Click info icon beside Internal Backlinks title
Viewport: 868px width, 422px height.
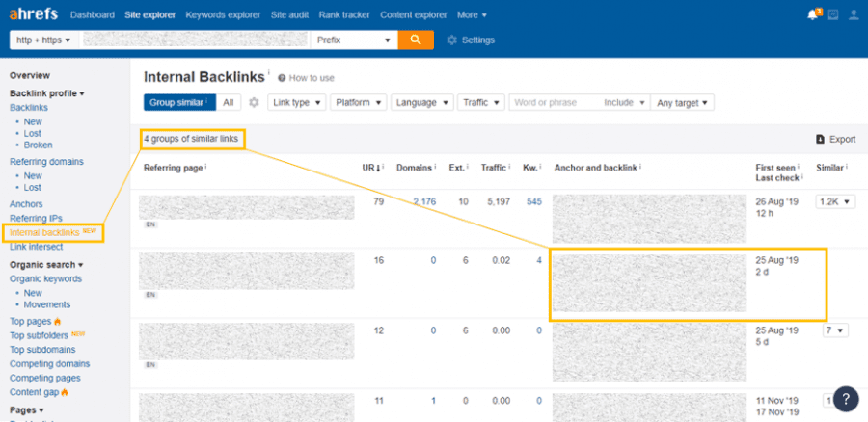(269, 72)
